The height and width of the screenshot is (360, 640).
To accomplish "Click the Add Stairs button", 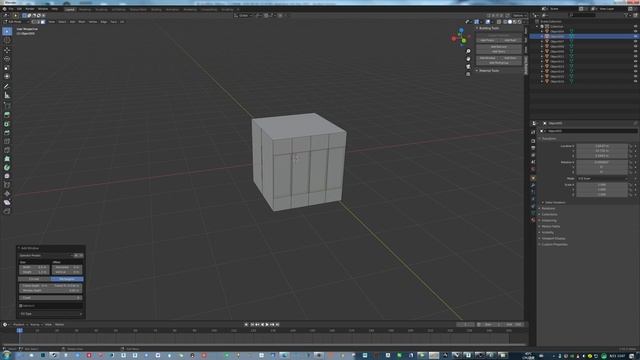I will (x=499, y=52).
